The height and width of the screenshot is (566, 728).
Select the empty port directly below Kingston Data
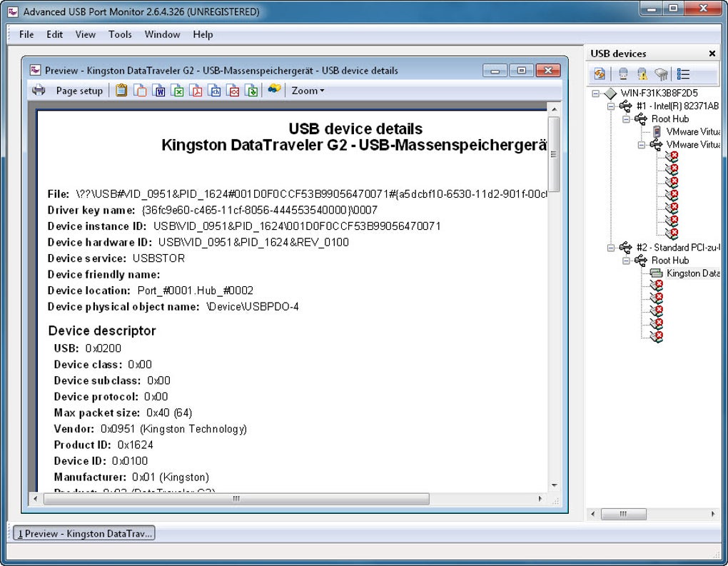pos(657,285)
